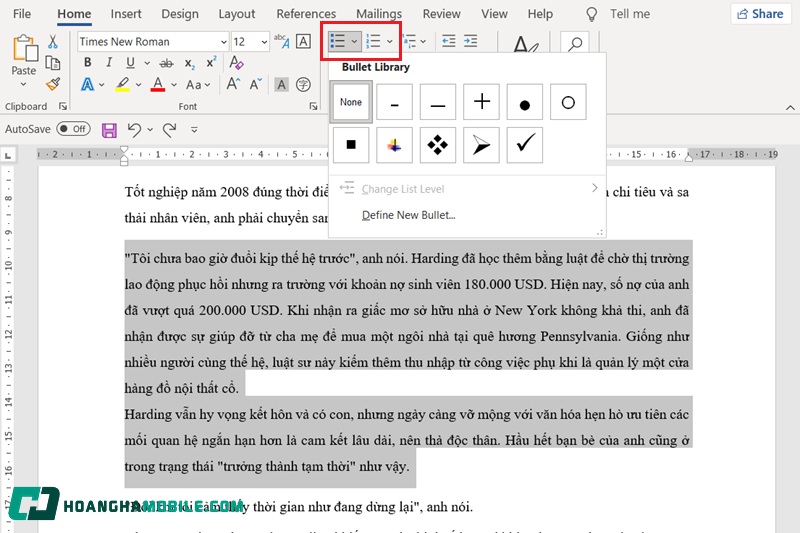Select the arrowhead bullet style

(x=481, y=145)
